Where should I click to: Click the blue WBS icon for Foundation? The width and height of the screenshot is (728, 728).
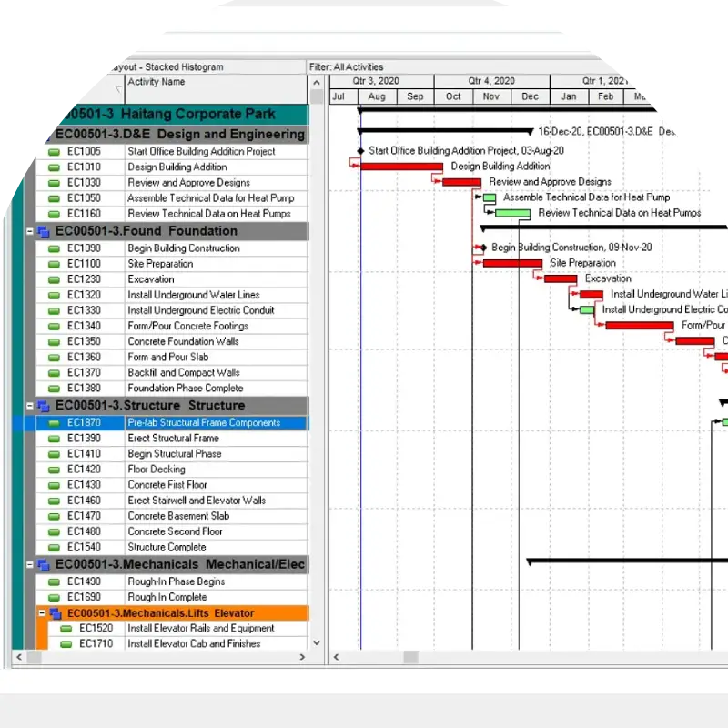point(43,231)
